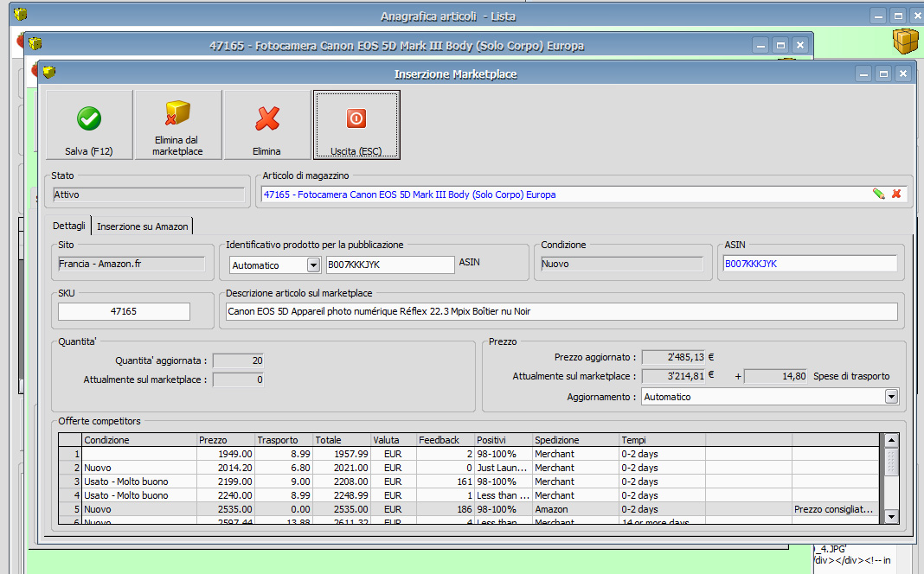Switch to the Inserzione su Amazon tab

tap(143, 226)
